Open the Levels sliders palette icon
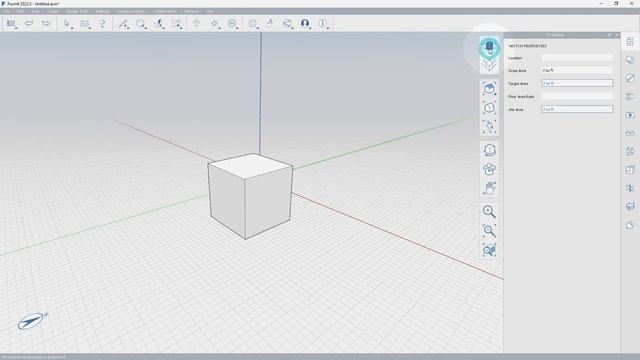Screen dimensions: 640x360 [x=630, y=96]
